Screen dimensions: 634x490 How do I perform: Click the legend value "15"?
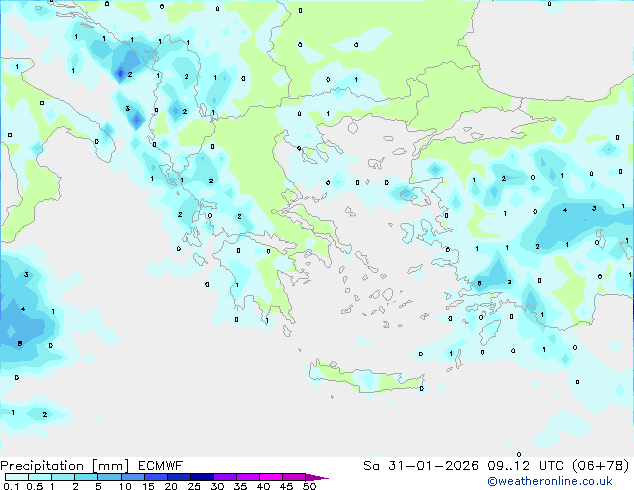[x=148, y=486]
